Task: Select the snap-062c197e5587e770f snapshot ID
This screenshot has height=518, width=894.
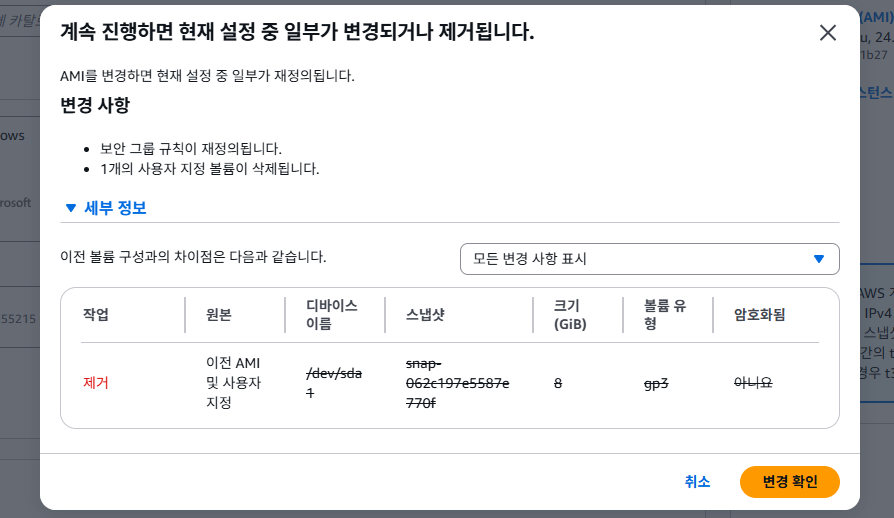Action: point(445,382)
